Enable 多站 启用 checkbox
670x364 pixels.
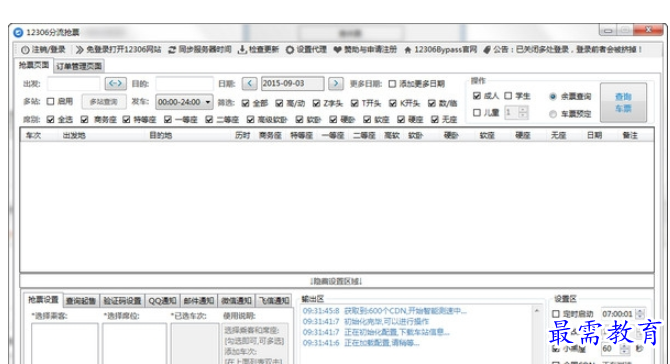[50, 101]
